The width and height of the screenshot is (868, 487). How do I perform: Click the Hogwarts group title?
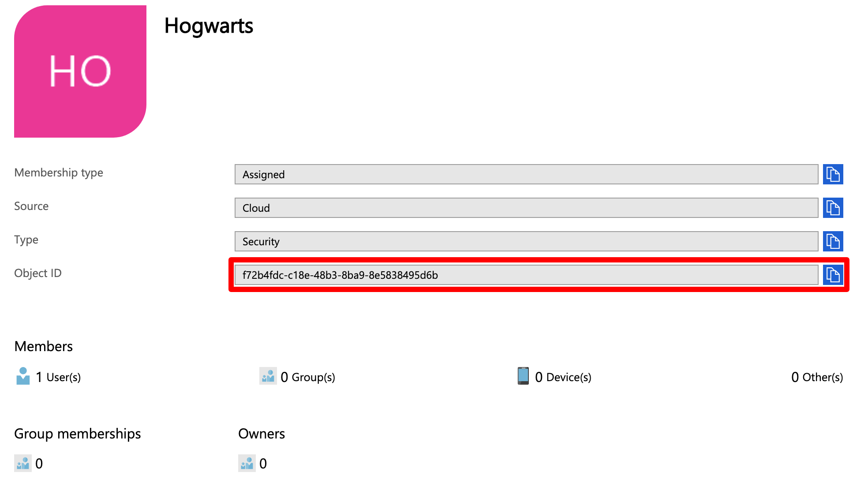click(209, 26)
